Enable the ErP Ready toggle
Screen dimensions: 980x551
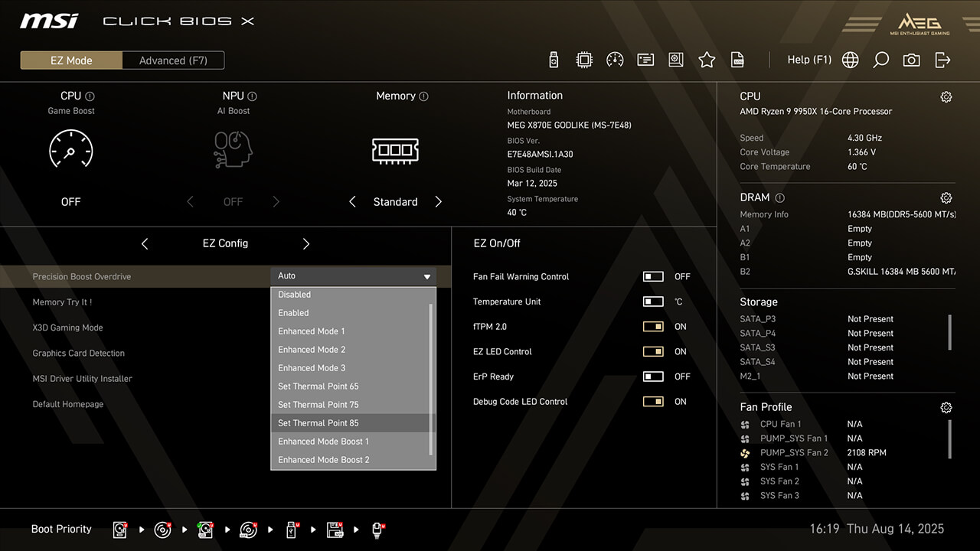(653, 377)
